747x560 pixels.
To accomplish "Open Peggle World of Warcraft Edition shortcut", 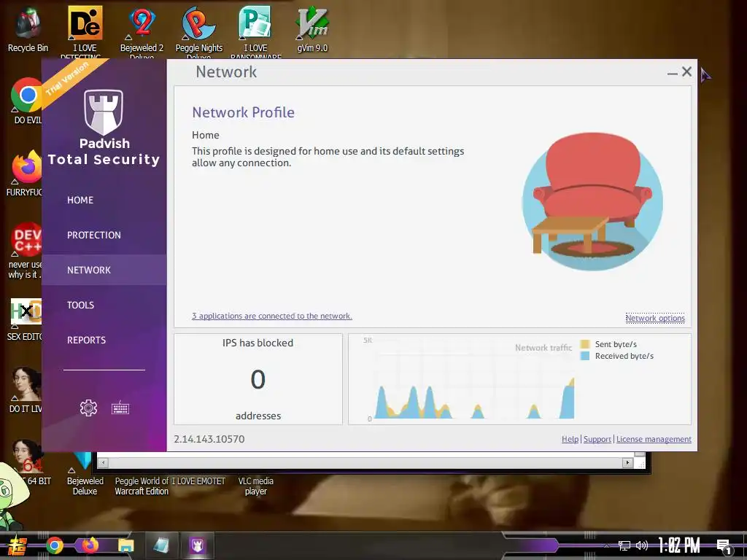I will (142, 486).
